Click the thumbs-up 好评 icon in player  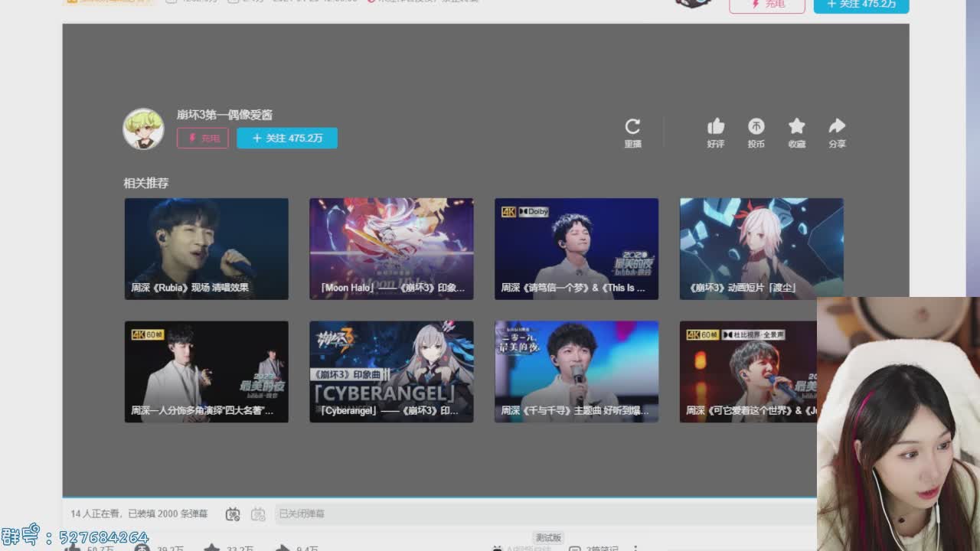pyautogui.click(x=715, y=126)
